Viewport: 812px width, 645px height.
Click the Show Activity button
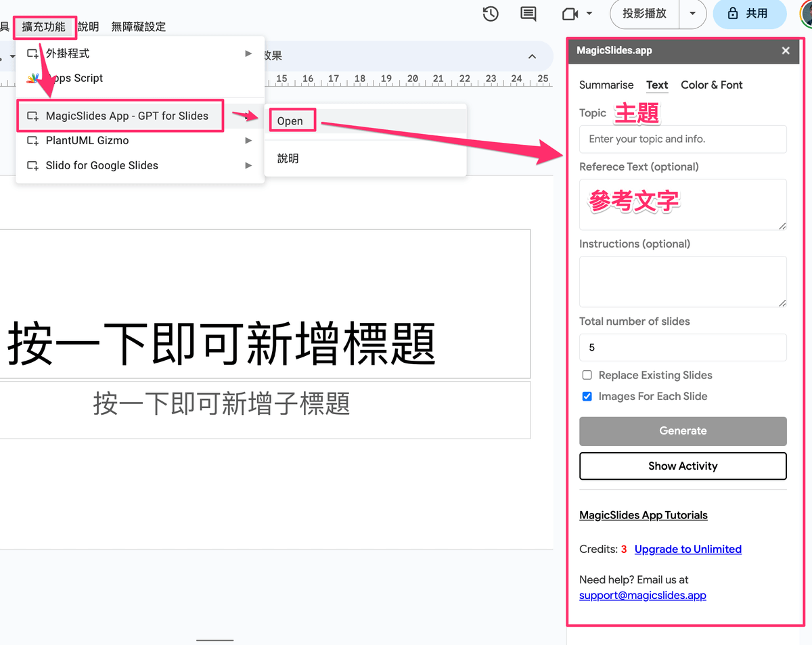[x=683, y=466]
